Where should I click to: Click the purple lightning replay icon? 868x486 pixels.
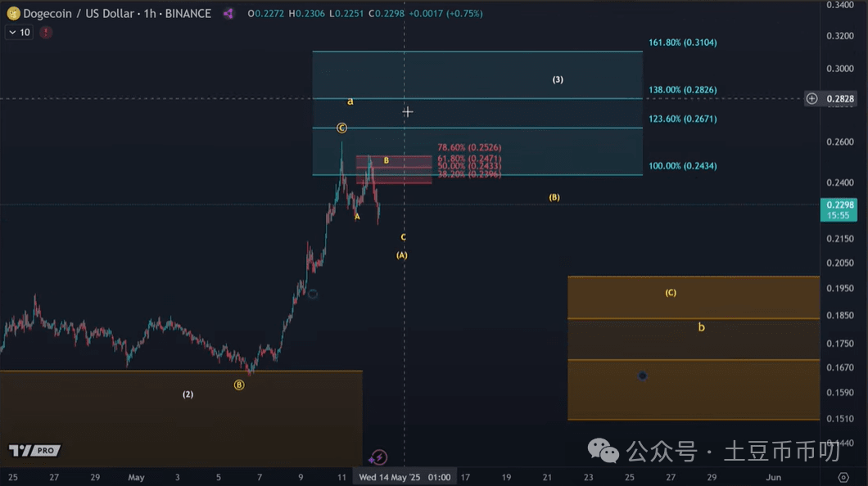378,457
